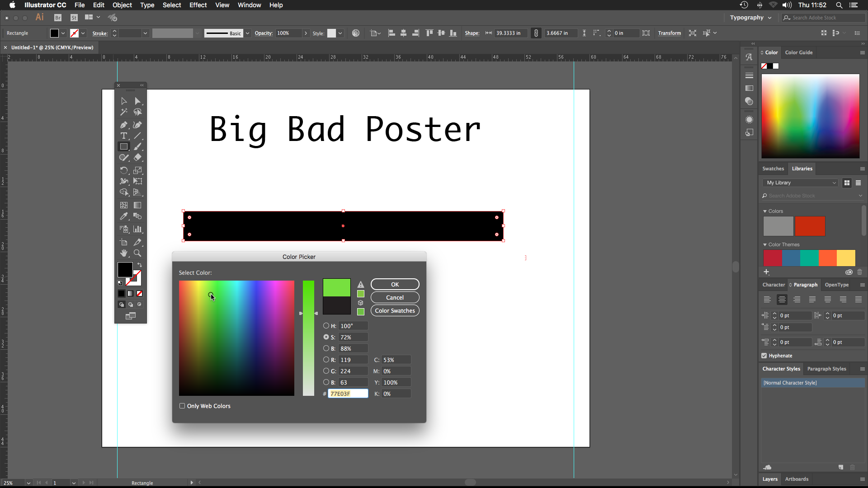Select the B blue radio button
The width and height of the screenshot is (868, 488).
(x=326, y=382)
